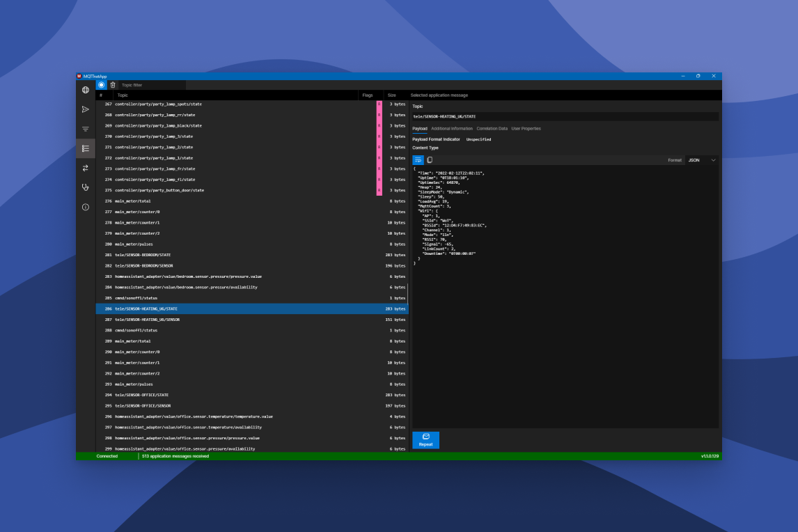The image size is (798, 532).
Task: Click the MQTTnetApp logo in the title bar
Action: click(79, 76)
